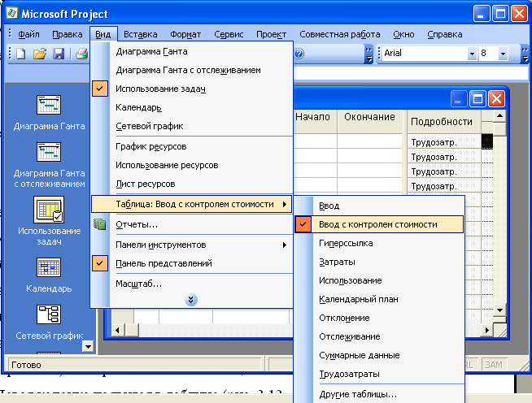Open Другие таблицы... dialog entry
532x403 pixels.
pyautogui.click(x=379, y=394)
